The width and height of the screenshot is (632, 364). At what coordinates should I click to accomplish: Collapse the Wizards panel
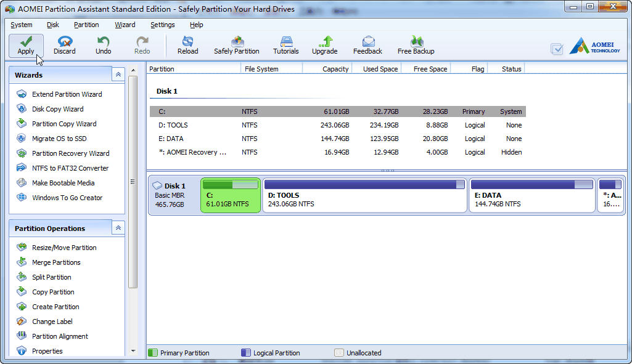(118, 75)
